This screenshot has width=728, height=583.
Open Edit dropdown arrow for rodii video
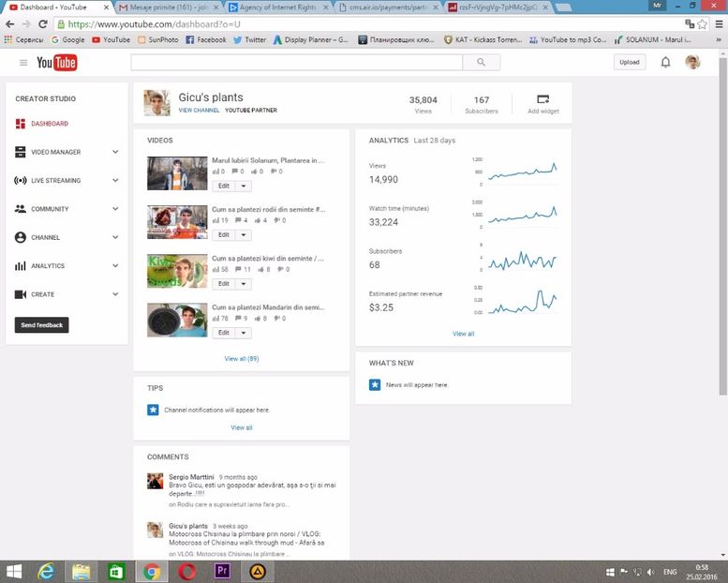pyautogui.click(x=244, y=235)
